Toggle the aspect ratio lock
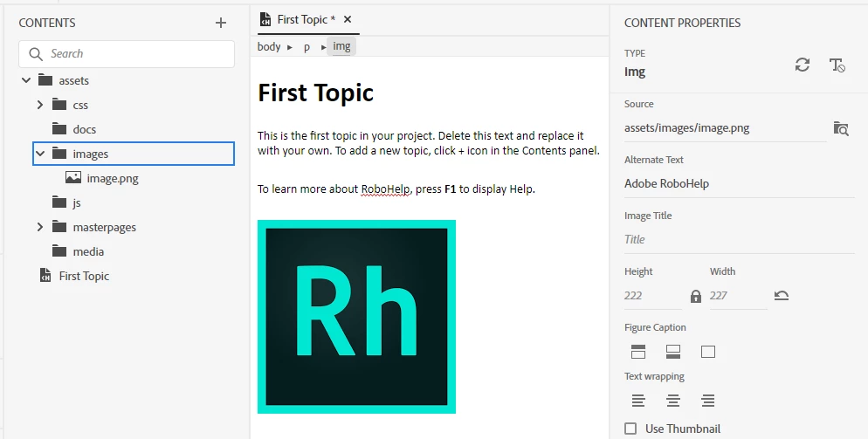 coord(696,296)
